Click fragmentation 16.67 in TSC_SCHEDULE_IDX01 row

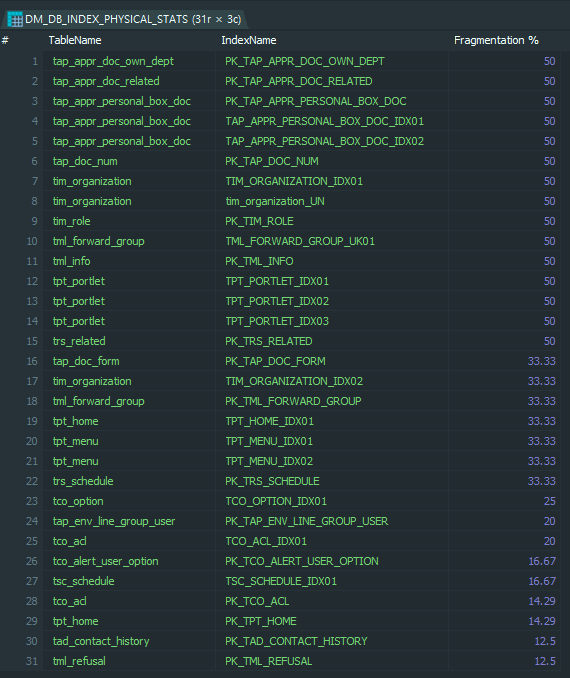[x=542, y=581]
